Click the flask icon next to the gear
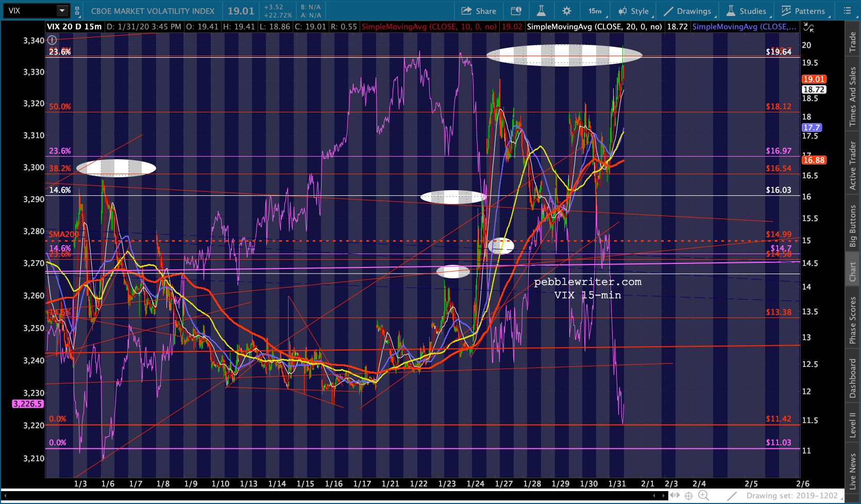Viewport: 861px width, 504px height. pos(541,11)
